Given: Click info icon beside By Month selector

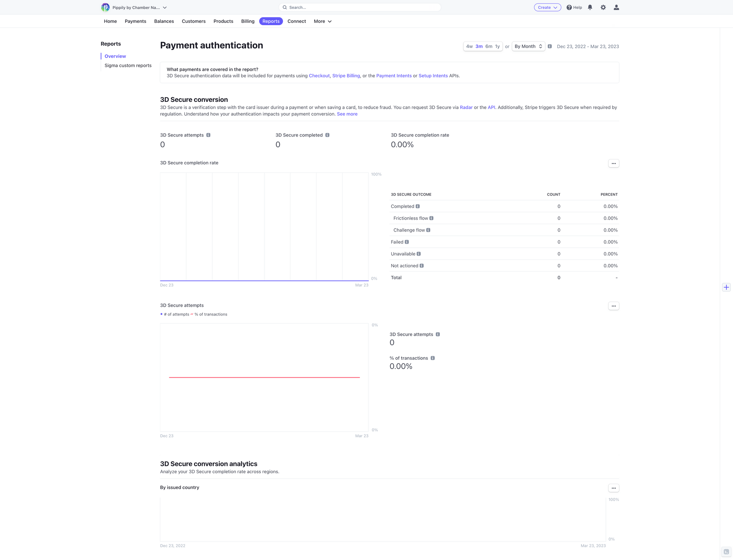Looking at the screenshot, I should (550, 46).
